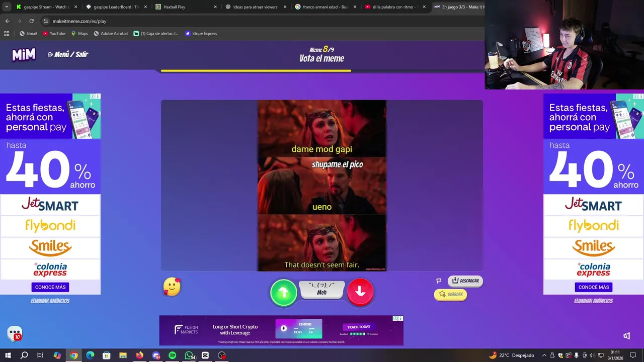This screenshot has height=362, width=644.
Task: Click Trade Today in Fusion Markets ad
Action: click(358, 327)
